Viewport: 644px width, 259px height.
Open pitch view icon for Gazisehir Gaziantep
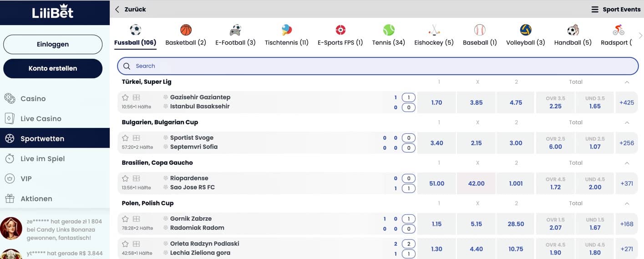[137, 97]
